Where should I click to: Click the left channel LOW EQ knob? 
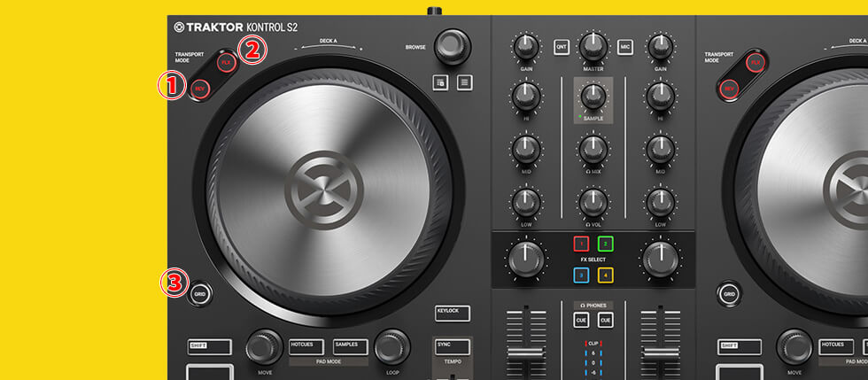[x=526, y=203]
